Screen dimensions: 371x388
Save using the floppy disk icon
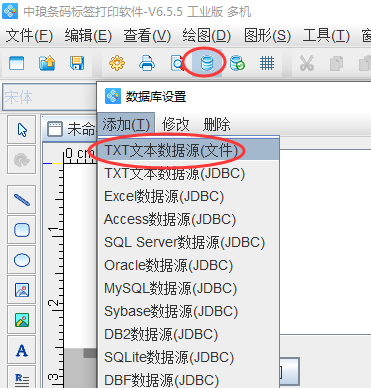coord(77,63)
